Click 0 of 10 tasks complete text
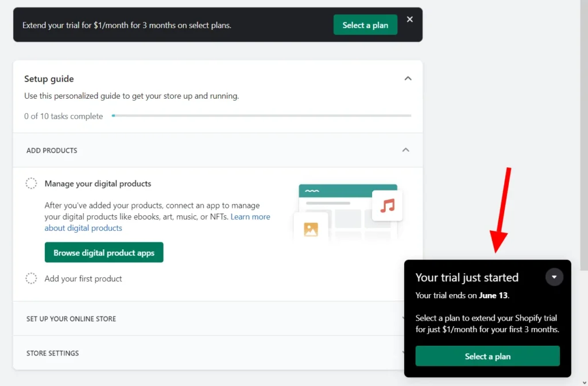Image resolution: width=588 pixels, height=386 pixels. coord(63,116)
